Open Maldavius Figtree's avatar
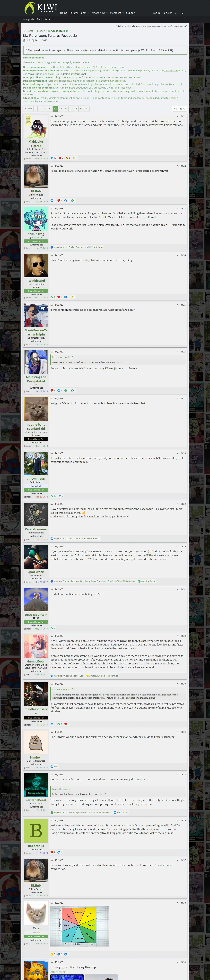 36,127
